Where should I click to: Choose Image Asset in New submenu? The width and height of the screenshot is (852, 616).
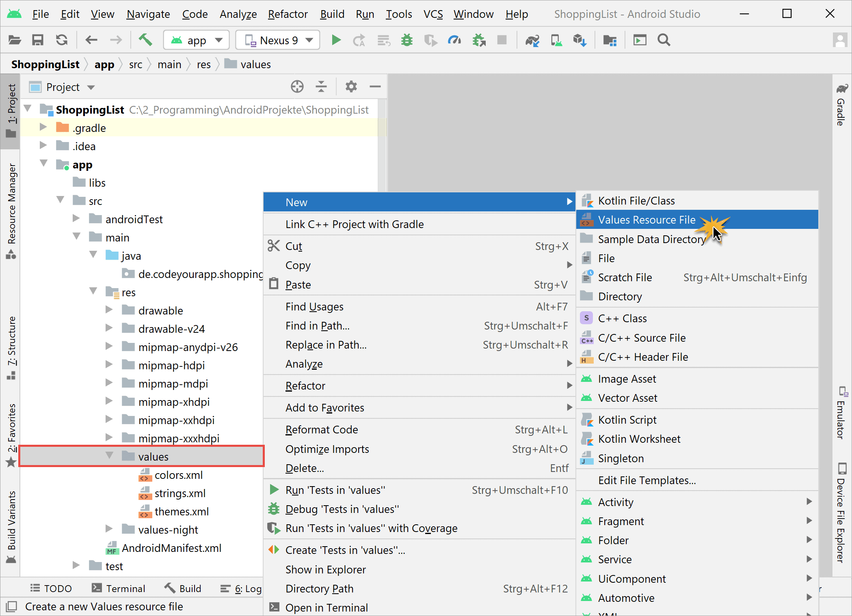tap(697, 379)
